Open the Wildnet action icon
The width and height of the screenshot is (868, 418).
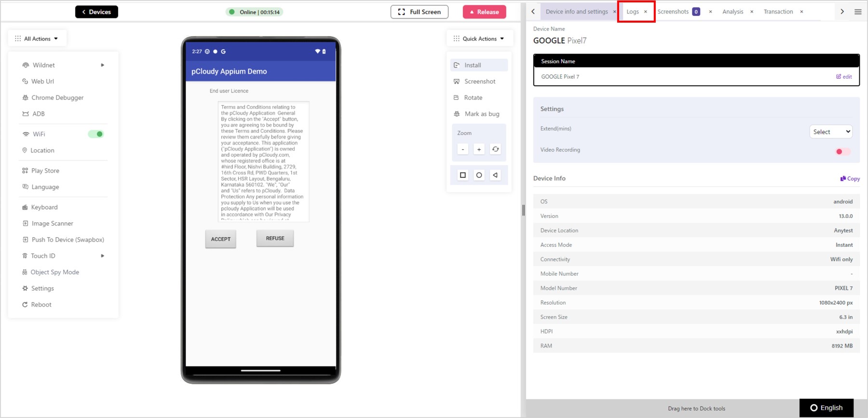26,65
